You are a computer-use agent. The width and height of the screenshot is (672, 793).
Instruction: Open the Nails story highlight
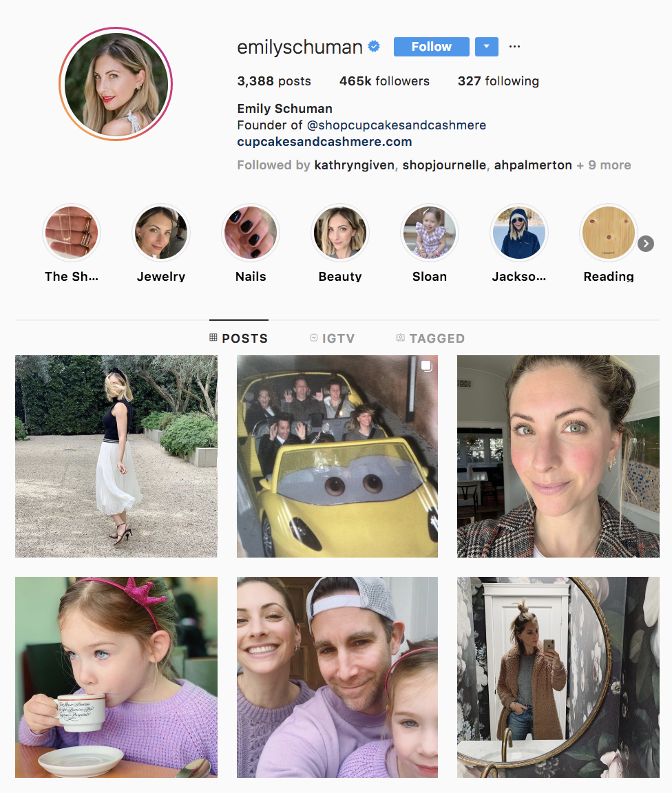[x=251, y=233]
